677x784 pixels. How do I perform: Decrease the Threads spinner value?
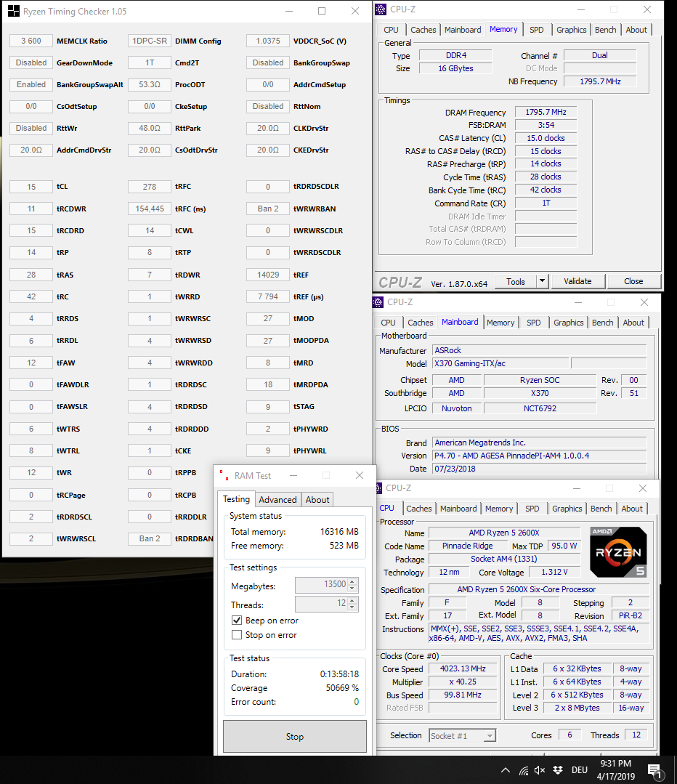[x=352, y=607]
